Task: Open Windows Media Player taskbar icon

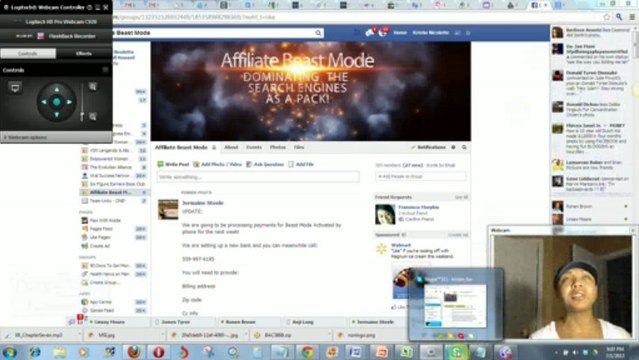Action: pyautogui.click(x=84, y=352)
